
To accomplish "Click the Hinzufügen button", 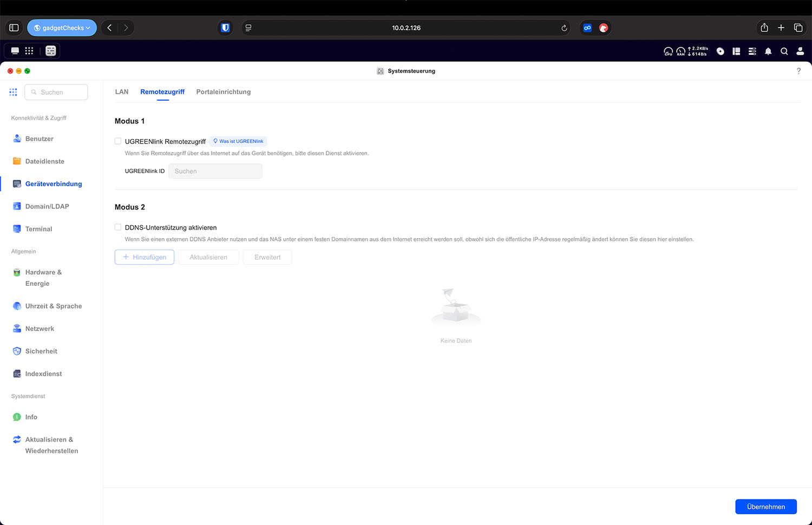I will click(x=145, y=257).
